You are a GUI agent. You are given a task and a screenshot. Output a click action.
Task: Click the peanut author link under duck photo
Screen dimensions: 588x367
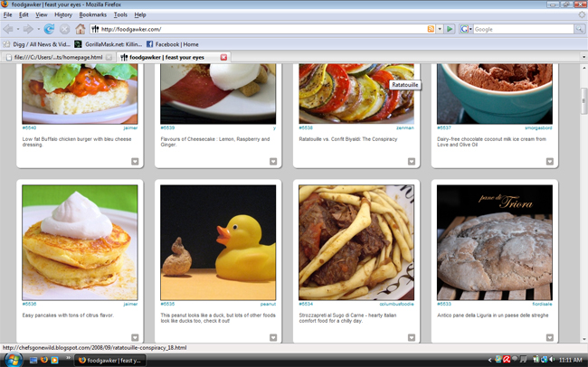[x=268, y=305]
